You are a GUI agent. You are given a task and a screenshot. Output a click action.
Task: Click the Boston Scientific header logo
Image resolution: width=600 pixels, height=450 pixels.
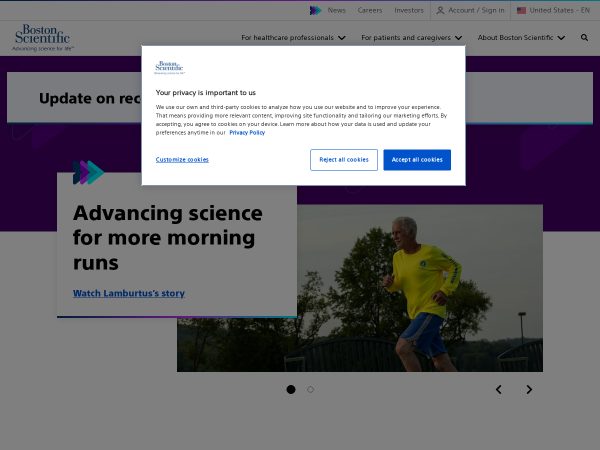coord(42,38)
